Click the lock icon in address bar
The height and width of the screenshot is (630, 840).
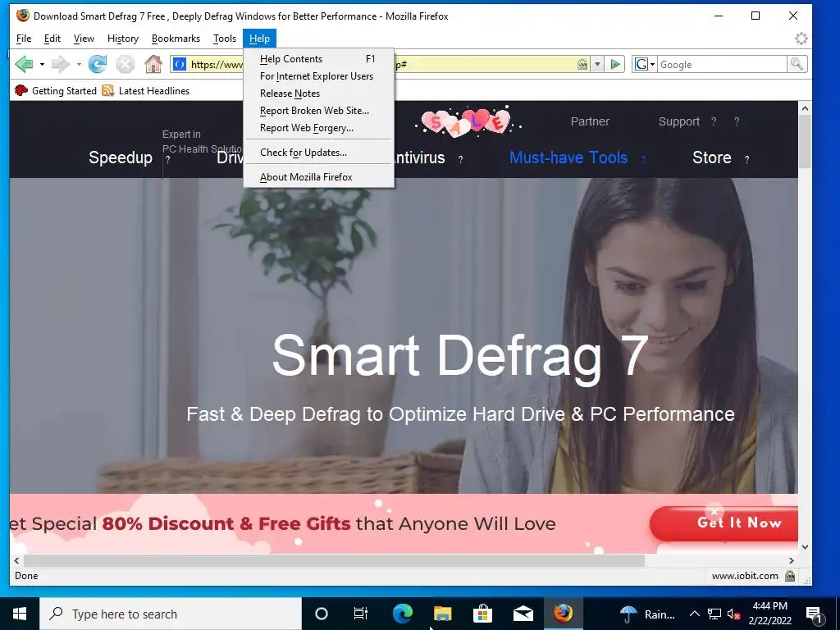point(582,64)
